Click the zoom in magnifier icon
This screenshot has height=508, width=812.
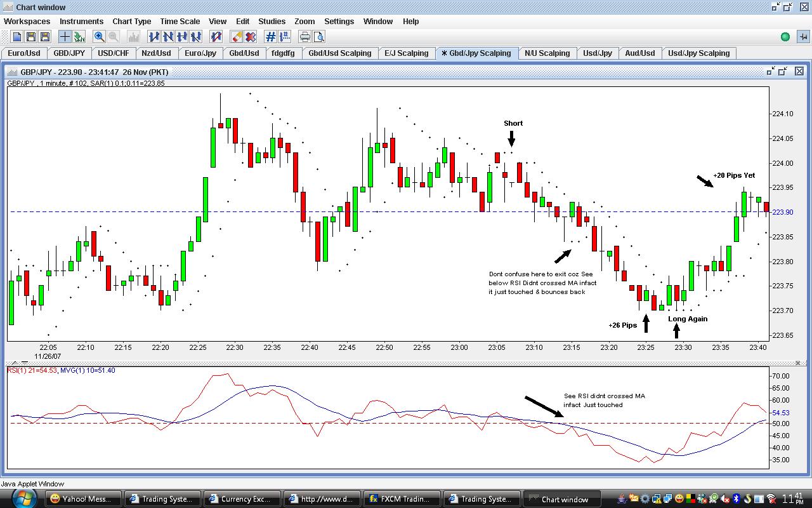(x=99, y=37)
